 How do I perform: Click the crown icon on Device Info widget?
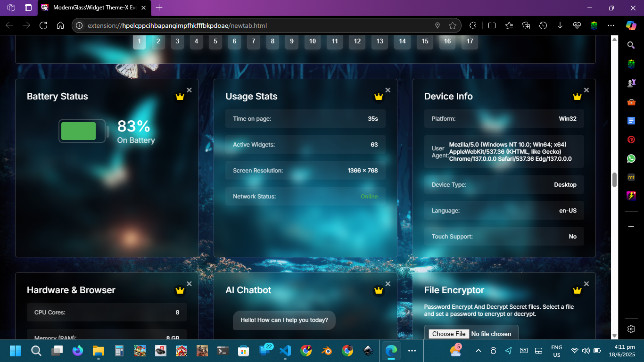pyautogui.click(x=577, y=97)
